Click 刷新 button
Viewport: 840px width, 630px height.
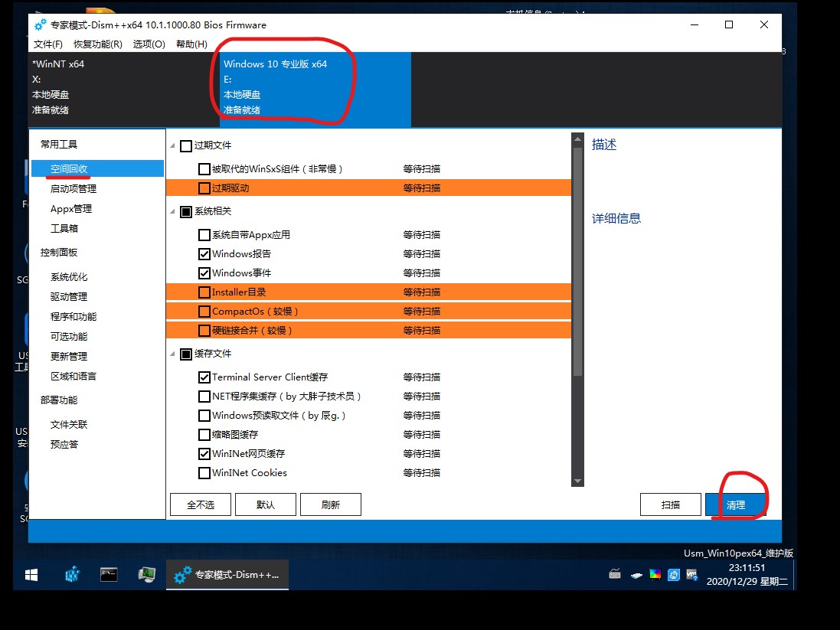click(331, 504)
